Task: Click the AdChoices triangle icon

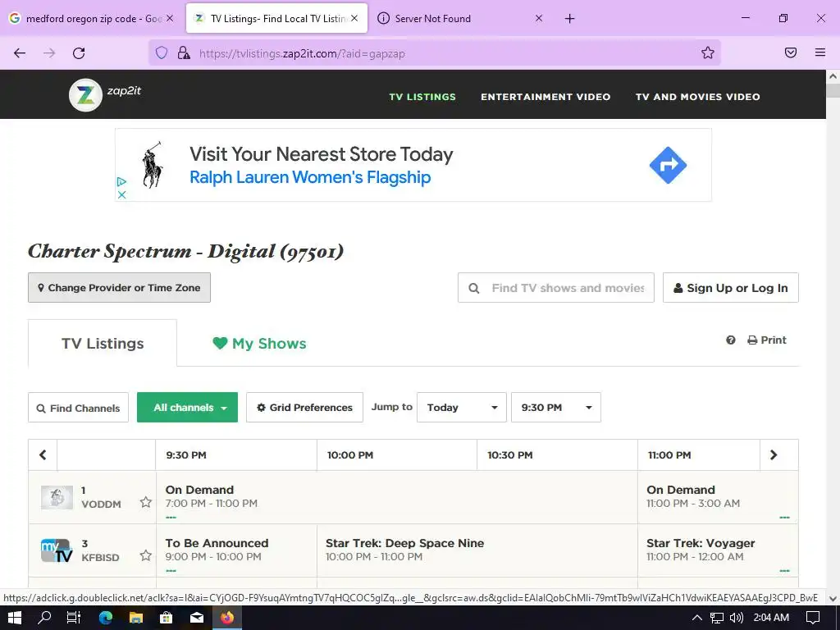Action: click(121, 182)
